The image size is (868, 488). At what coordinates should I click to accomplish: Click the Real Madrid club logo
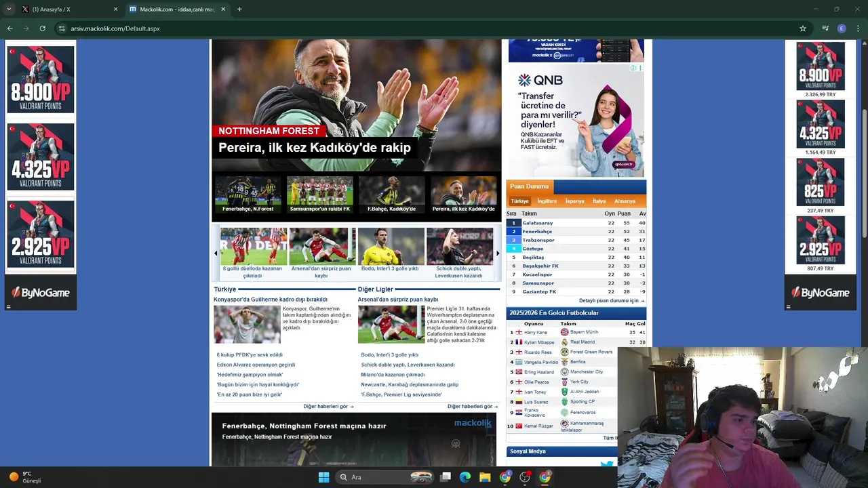pyautogui.click(x=564, y=342)
